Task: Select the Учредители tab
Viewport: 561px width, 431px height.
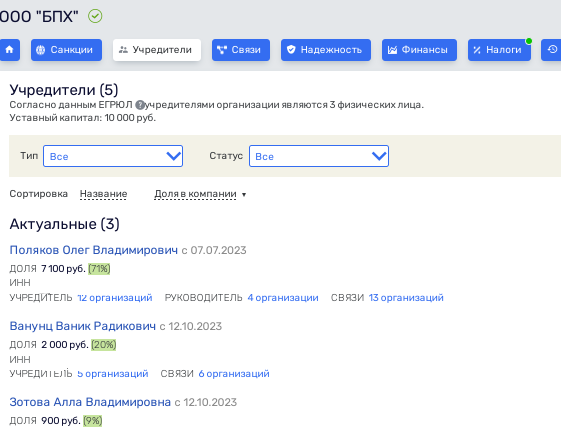Action: click(157, 50)
